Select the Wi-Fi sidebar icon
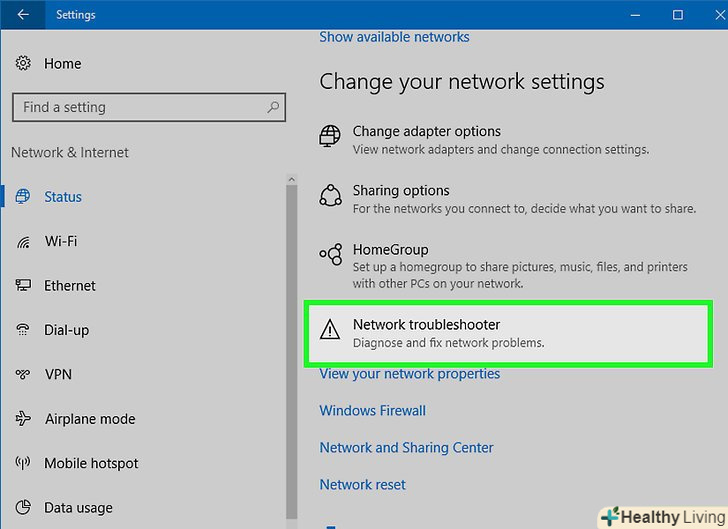The height and width of the screenshot is (529, 728). (24, 242)
